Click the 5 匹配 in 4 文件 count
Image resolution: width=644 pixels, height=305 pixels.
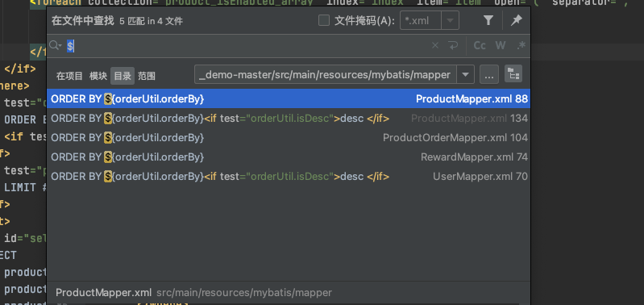152,21
